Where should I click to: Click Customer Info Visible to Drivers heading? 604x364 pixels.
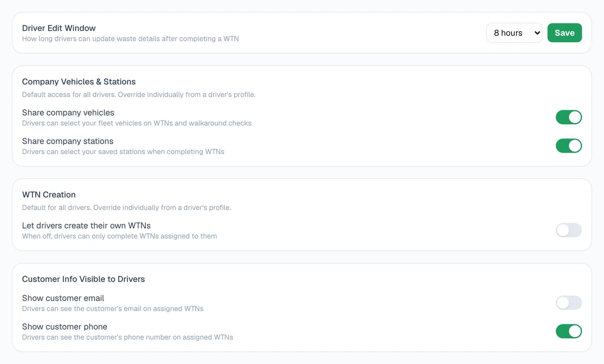(x=83, y=279)
